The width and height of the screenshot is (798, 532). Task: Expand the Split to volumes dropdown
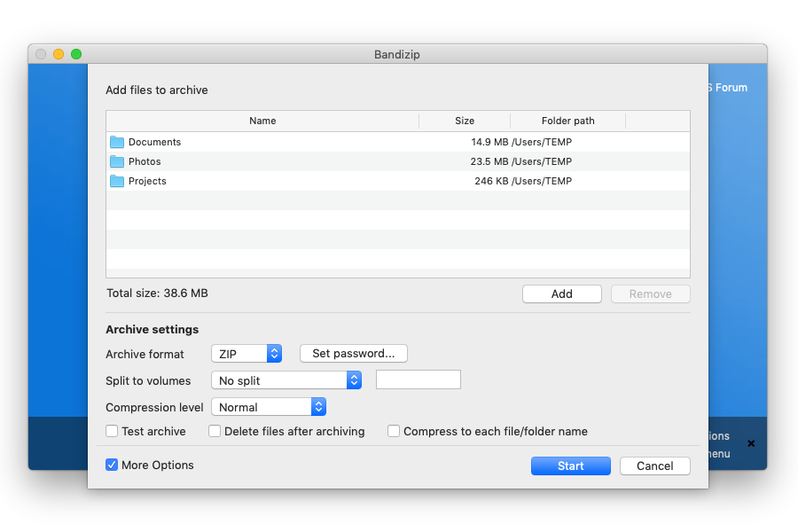click(286, 380)
